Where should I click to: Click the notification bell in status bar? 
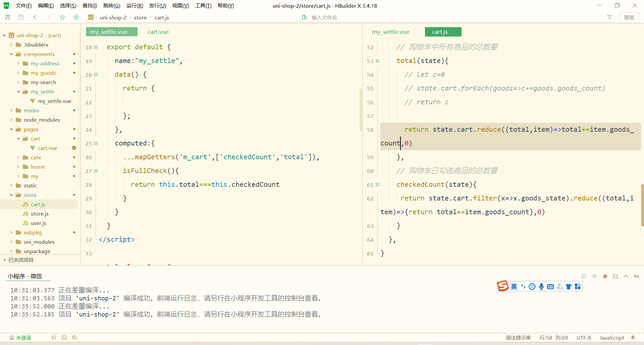tap(633, 338)
